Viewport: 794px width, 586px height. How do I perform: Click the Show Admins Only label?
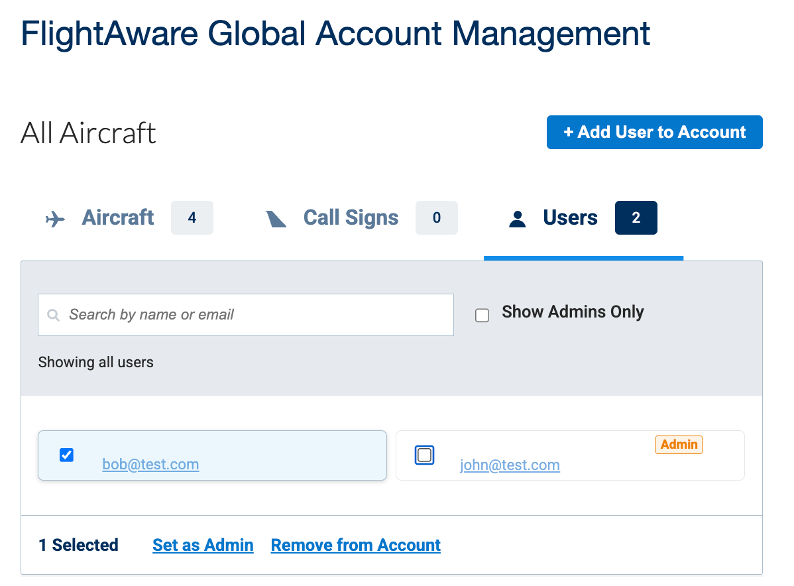[x=573, y=312]
